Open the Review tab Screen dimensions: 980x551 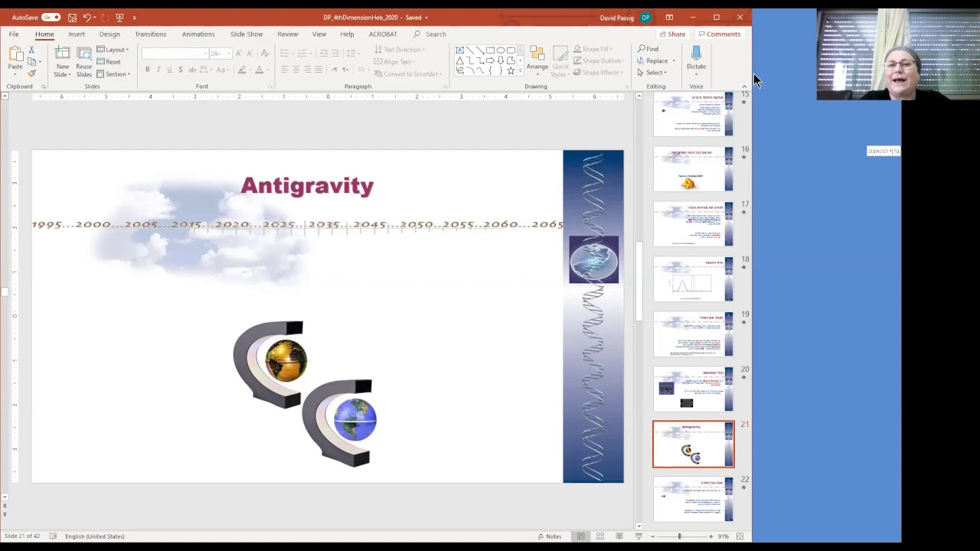pyautogui.click(x=288, y=34)
